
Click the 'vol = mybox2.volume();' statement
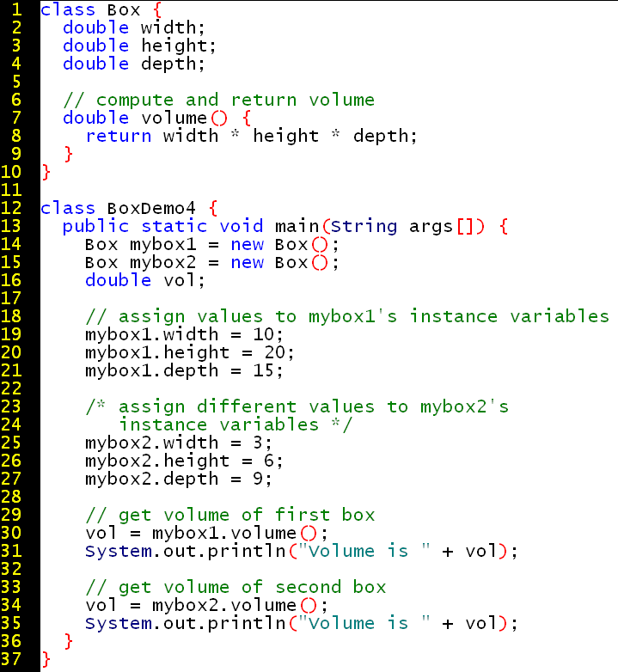206,606
